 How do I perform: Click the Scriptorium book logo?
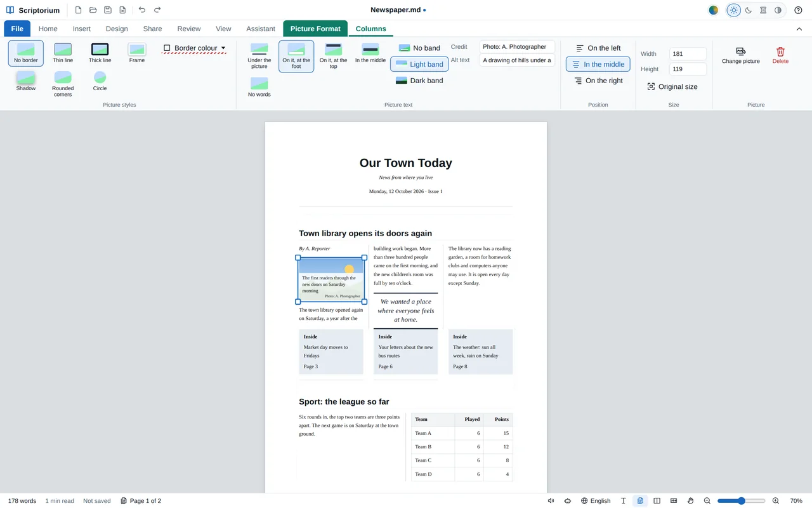[10, 10]
